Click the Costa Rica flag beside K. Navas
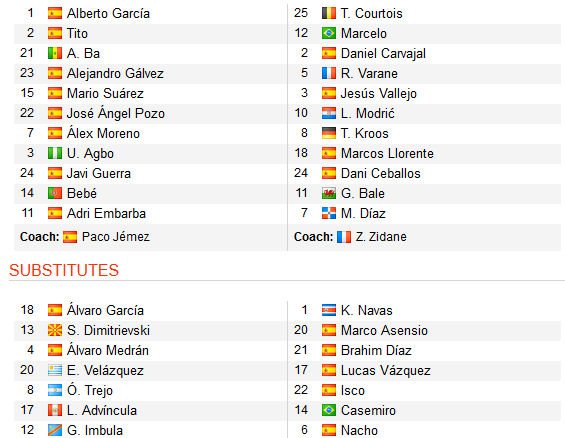The height and width of the screenshot is (438, 565). 329,310
